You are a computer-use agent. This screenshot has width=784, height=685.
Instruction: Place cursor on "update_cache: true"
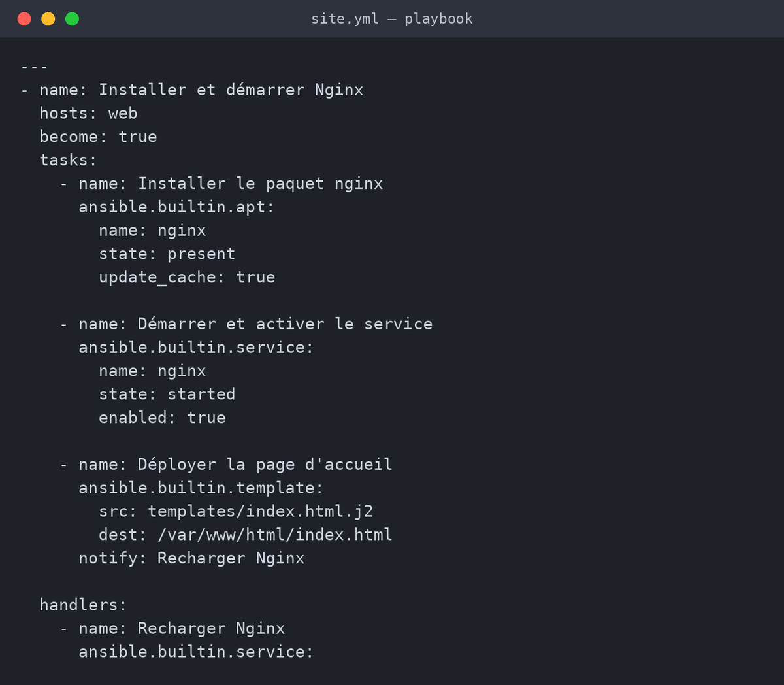pyautogui.click(x=187, y=278)
